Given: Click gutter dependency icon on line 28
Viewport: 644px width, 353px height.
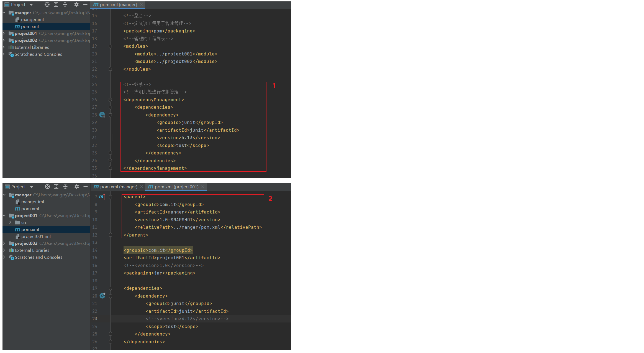Looking at the screenshot, I should (102, 115).
